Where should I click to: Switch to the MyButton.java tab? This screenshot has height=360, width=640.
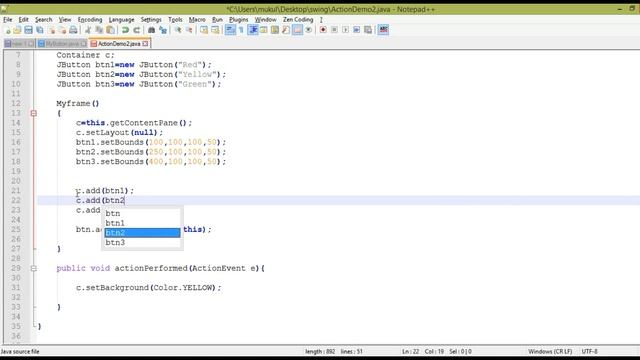tap(62, 44)
